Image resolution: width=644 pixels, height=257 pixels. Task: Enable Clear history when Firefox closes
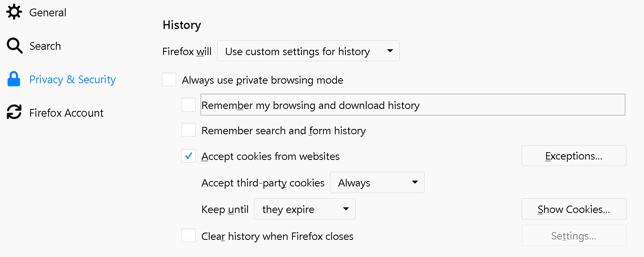coord(188,235)
